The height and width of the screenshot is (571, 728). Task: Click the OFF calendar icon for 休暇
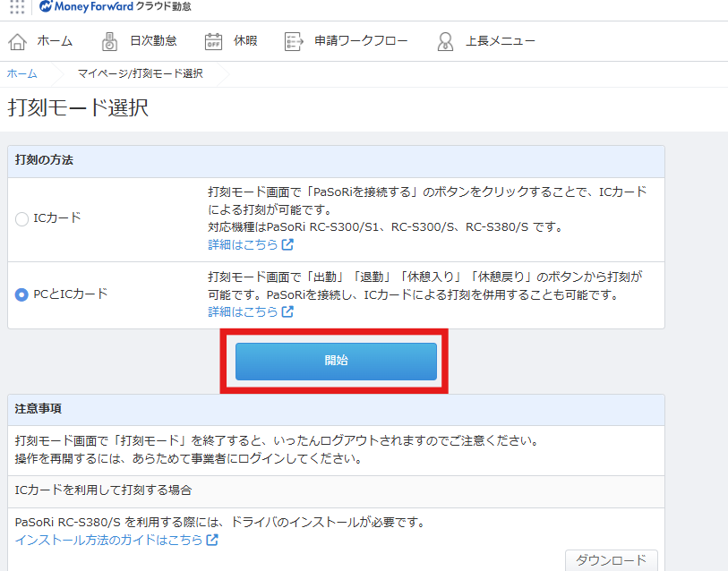[213, 41]
